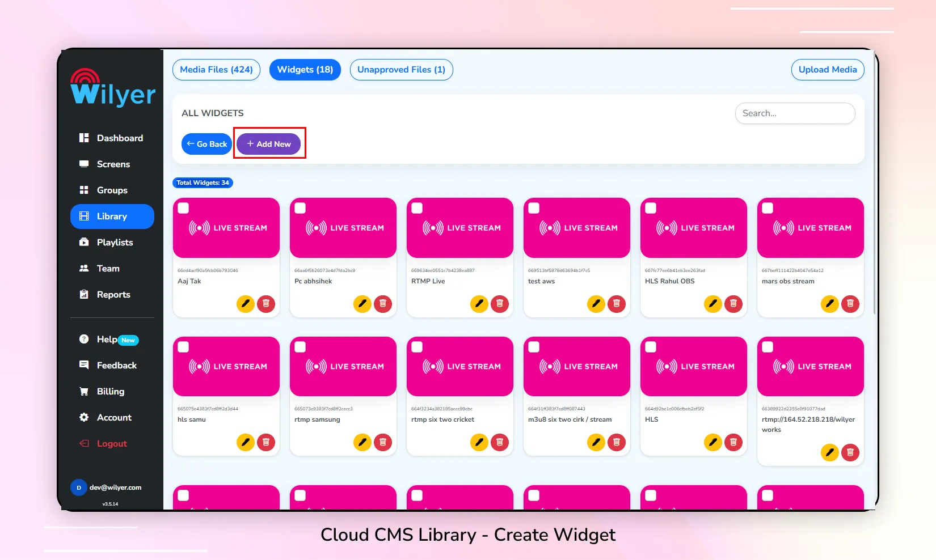Delete the Aaj Tak widget
This screenshot has width=936, height=560.
tap(266, 304)
